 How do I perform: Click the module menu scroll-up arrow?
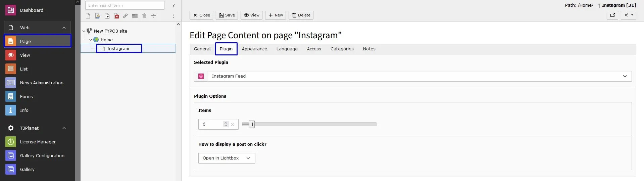(x=78, y=2)
